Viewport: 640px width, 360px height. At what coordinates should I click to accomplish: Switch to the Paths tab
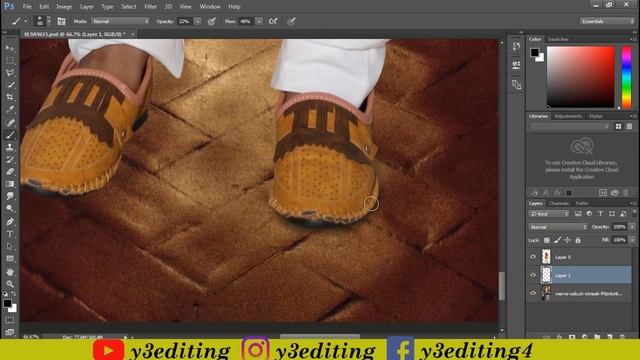582,203
